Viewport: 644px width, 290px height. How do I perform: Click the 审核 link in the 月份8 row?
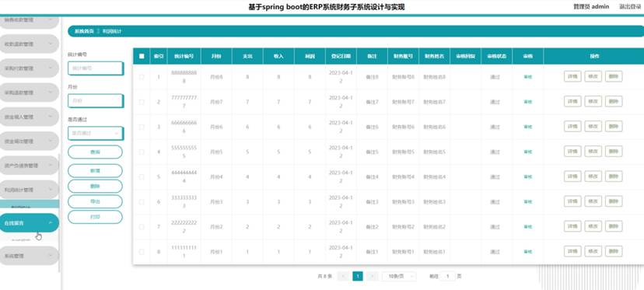(527, 77)
